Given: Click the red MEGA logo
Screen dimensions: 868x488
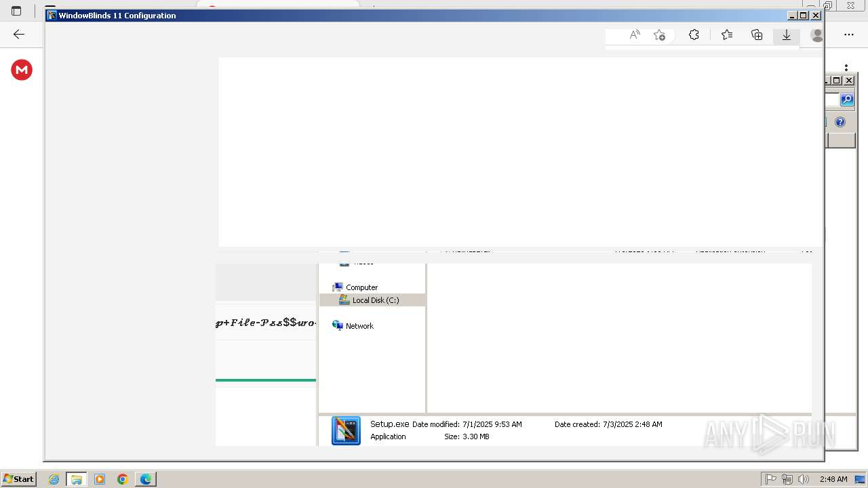Looking at the screenshot, I should click(22, 70).
